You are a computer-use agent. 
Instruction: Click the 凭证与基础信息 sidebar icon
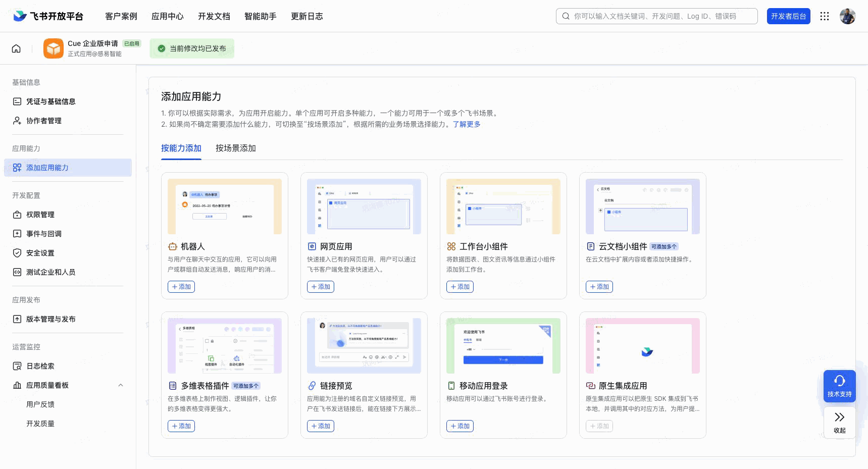coord(17,101)
